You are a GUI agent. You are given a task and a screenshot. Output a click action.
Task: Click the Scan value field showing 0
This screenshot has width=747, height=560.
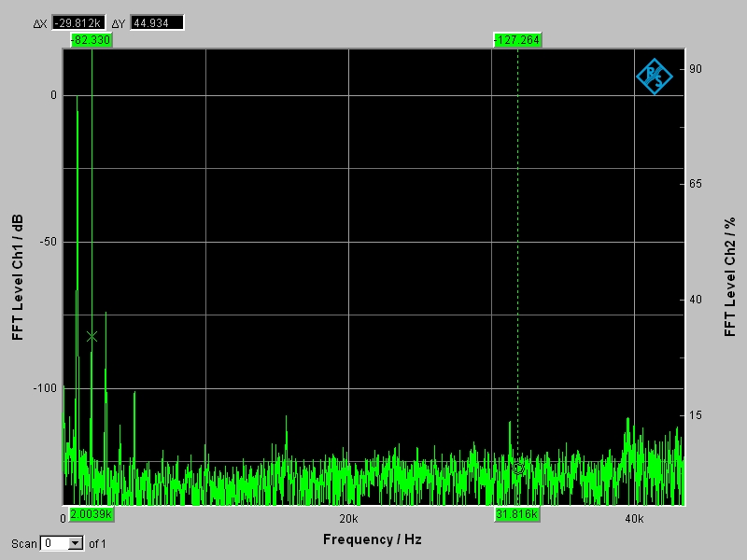tap(54, 543)
